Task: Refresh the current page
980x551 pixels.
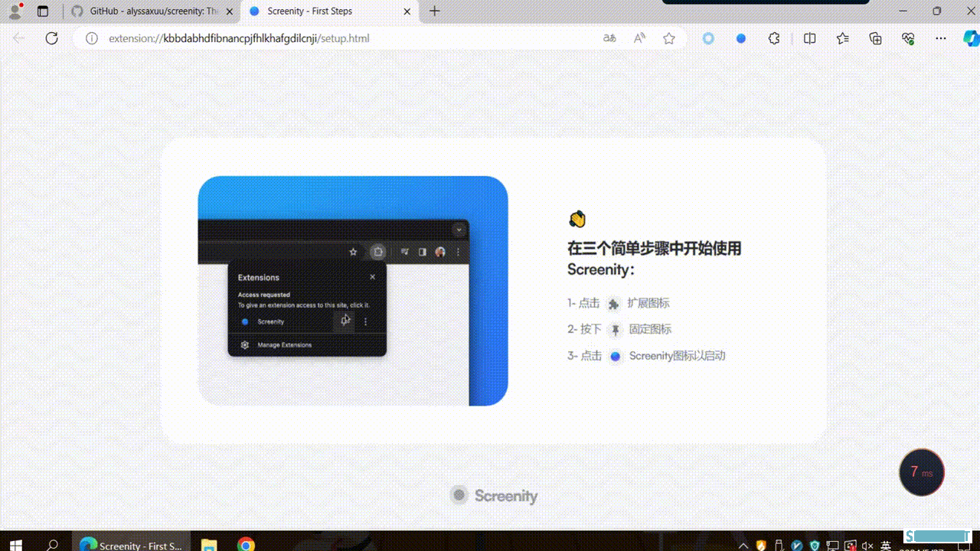Action: 51,38
